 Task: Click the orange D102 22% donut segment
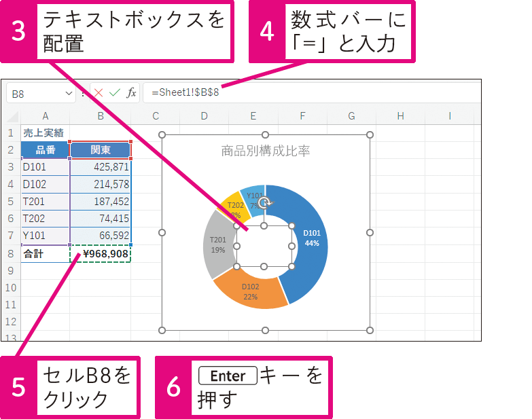click(251, 292)
